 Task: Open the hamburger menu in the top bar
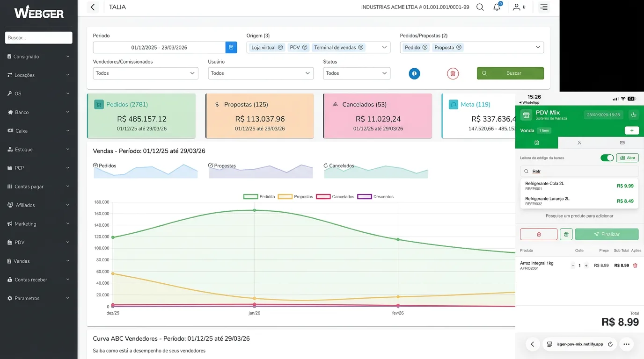(x=543, y=7)
